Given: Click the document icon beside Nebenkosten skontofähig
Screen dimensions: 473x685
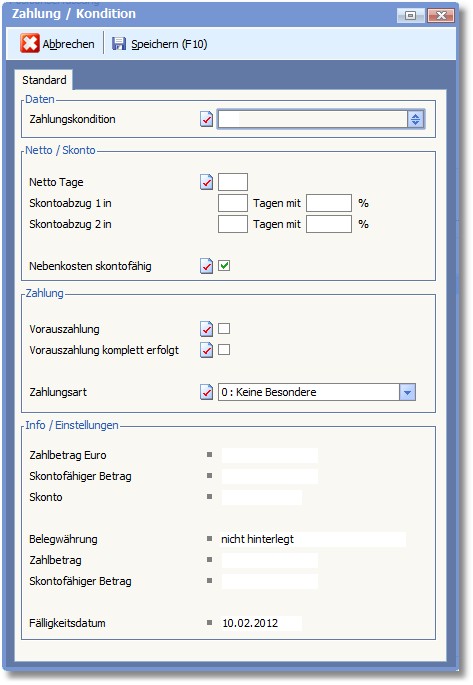Looking at the screenshot, I should point(207,266).
